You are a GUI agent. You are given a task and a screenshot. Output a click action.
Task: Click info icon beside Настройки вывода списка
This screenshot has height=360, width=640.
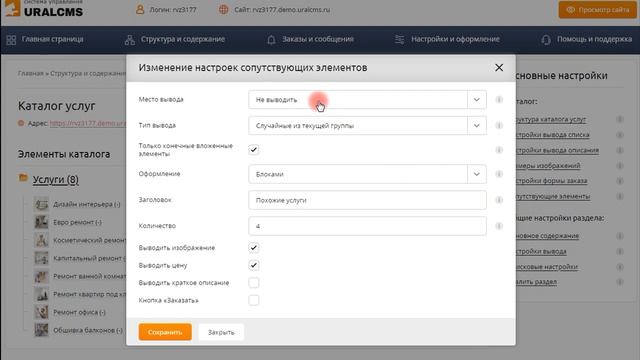click(x=620, y=135)
